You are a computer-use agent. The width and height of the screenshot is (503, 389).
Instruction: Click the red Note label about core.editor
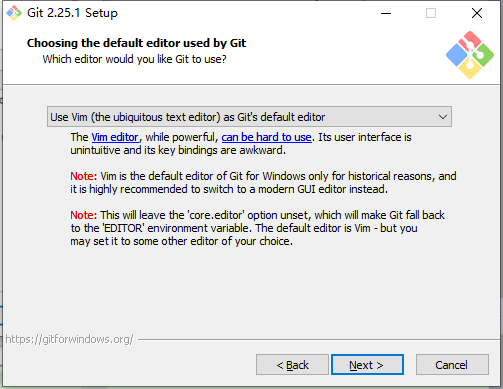83,215
